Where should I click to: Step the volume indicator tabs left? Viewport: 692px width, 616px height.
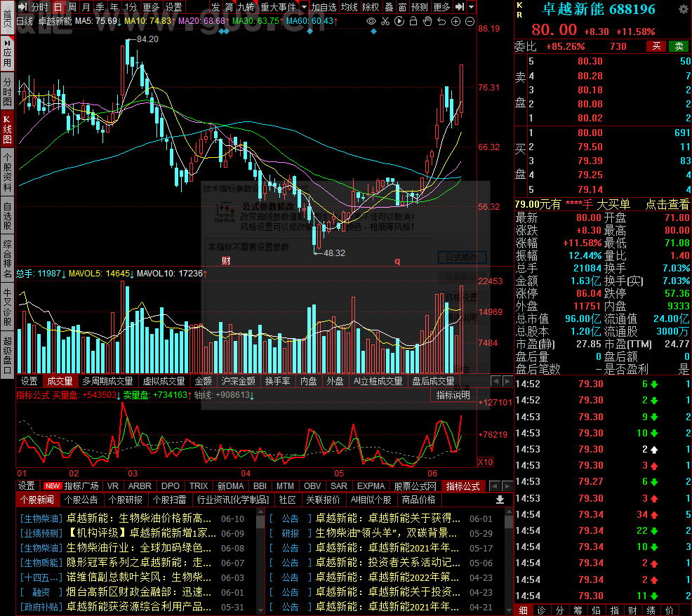[x=495, y=381]
